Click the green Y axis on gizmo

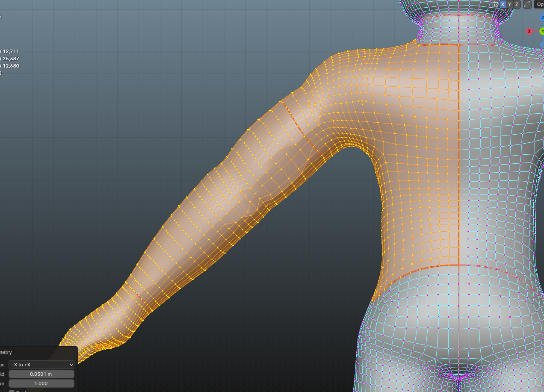tap(541, 31)
